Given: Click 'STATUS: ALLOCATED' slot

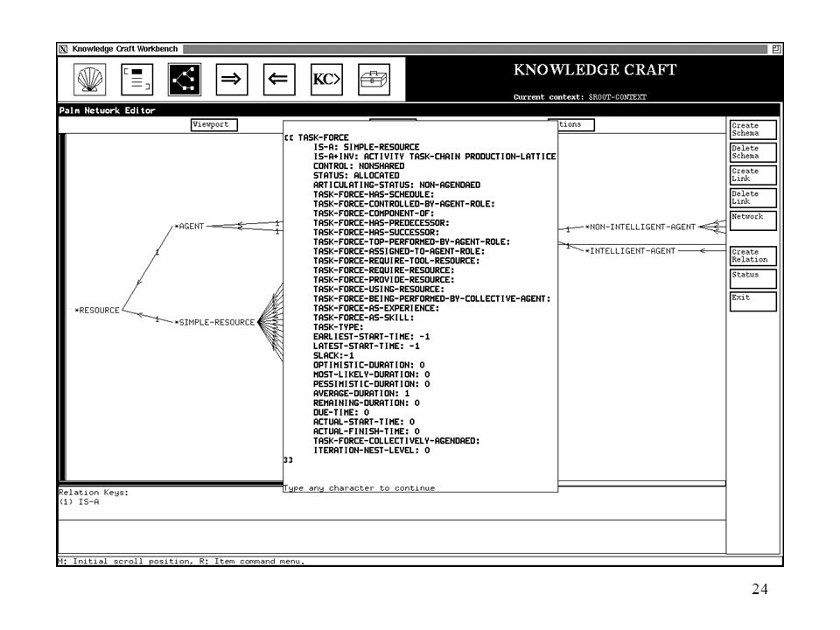Looking at the screenshot, I should coord(356,175).
